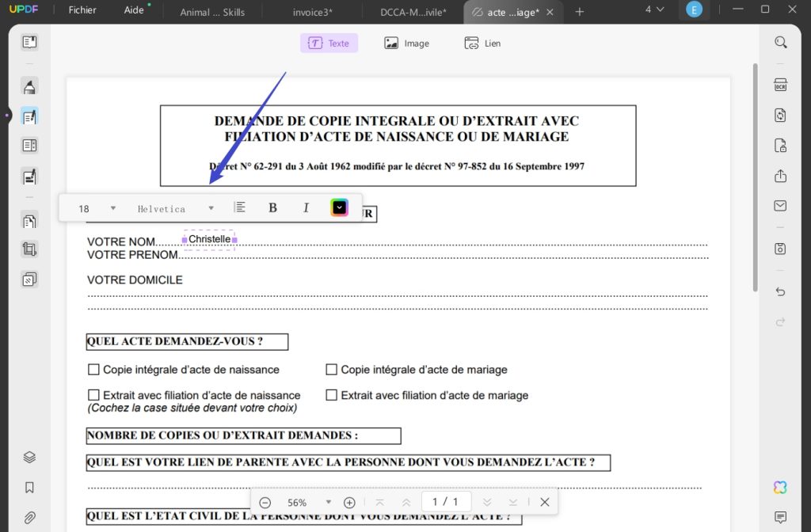Open the text color picker swatch
Image resolution: width=811 pixels, height=532 pixels.
tap(339, 207)
